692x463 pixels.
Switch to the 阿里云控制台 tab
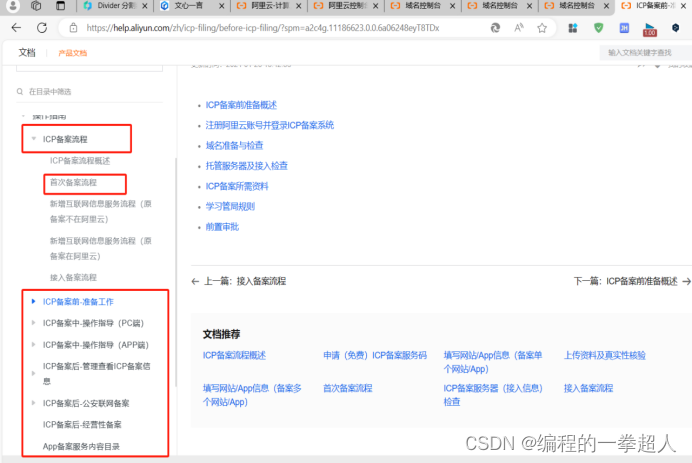point(346,6)
